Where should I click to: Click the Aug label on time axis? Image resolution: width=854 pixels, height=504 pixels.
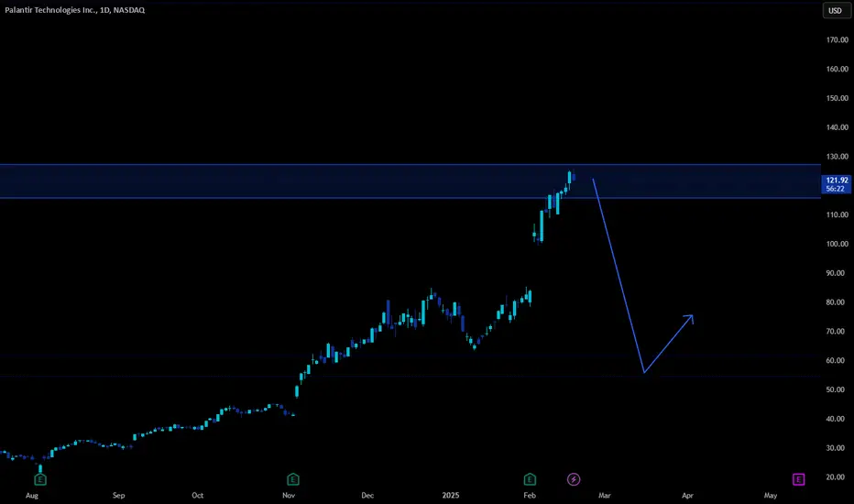[x=32, y=496]
